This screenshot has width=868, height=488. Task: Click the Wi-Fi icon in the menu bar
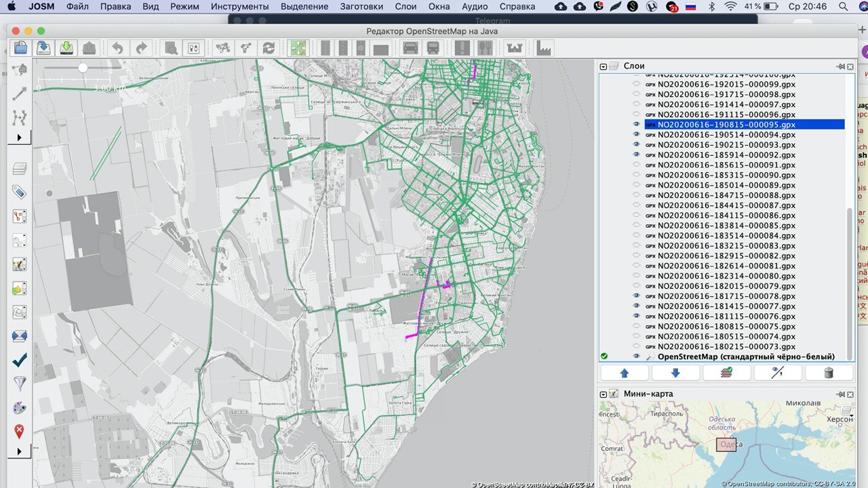click(730, 6)
